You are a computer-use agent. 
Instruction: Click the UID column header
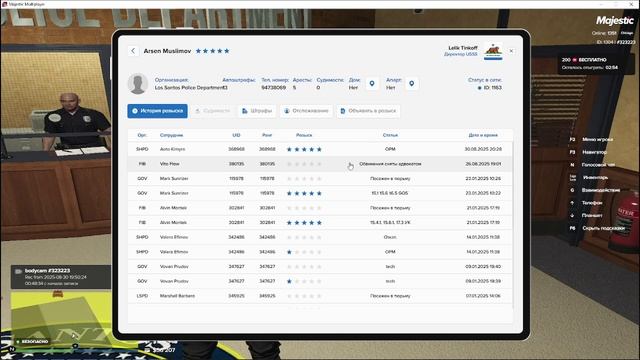236,135
